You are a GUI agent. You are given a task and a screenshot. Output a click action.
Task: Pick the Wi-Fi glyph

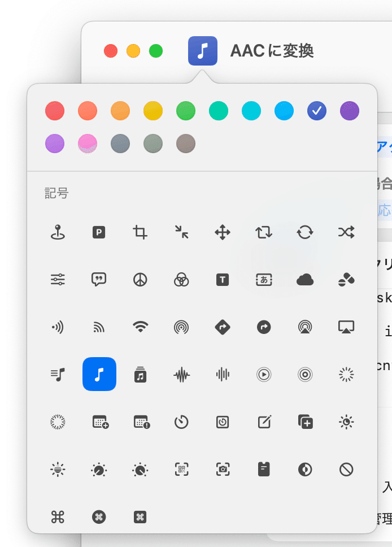coord(140,327)
